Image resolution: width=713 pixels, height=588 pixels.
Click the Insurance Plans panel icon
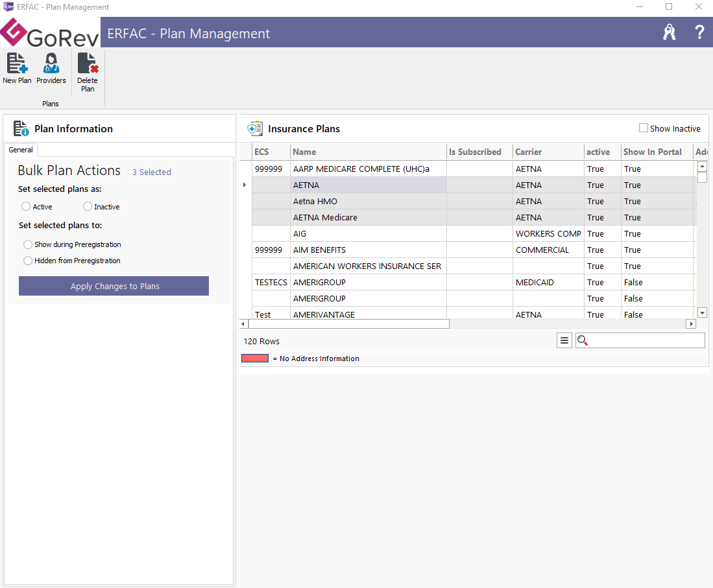tap(254, 128)
